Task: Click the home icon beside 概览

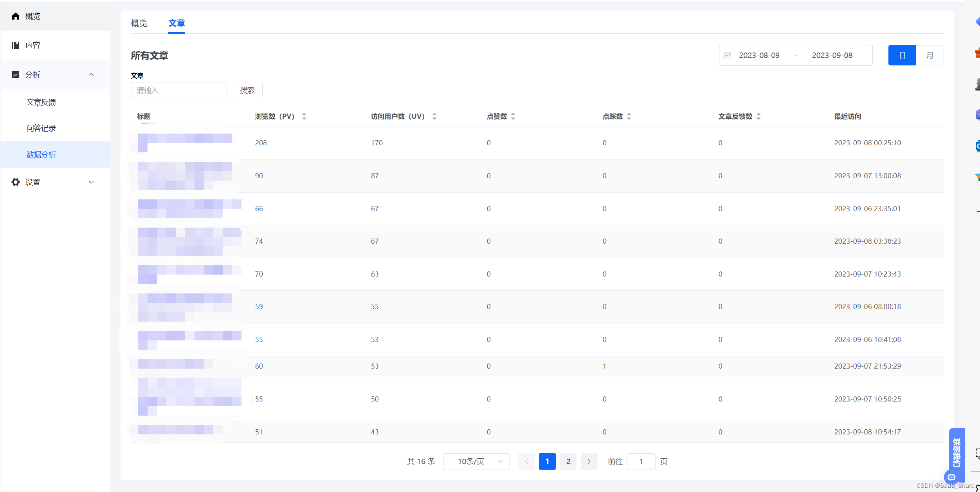Action: coord(16,16)
